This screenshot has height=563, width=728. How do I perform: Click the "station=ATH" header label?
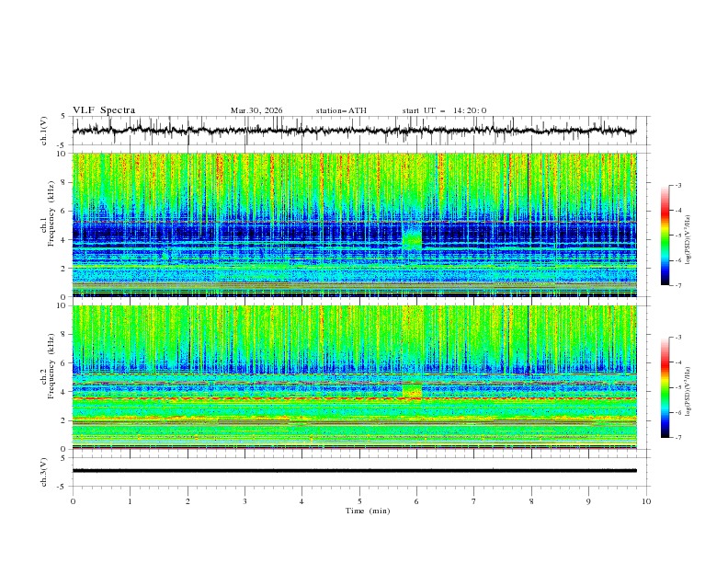(341, 110)
